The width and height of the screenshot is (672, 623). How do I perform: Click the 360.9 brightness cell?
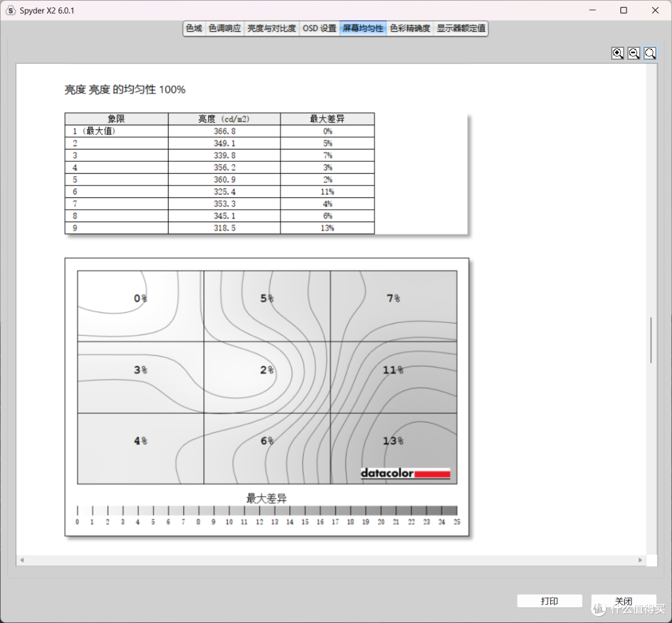(224, 179)
